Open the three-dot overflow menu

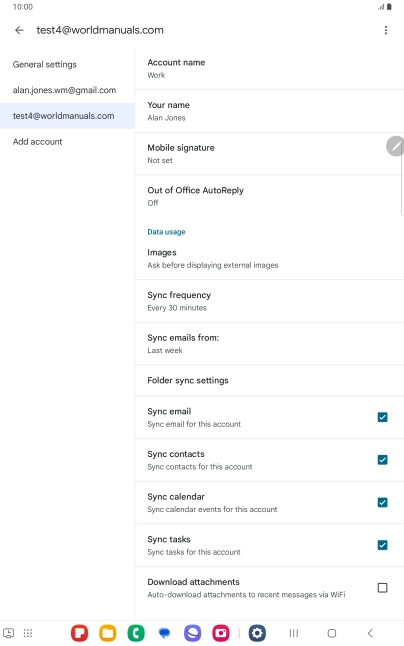(385, 30)
